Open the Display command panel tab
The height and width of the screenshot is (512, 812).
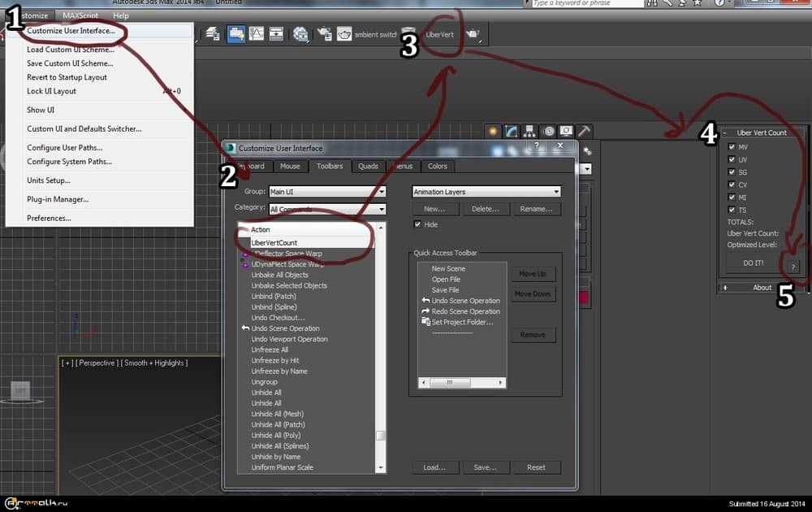[x=566, y=132]
